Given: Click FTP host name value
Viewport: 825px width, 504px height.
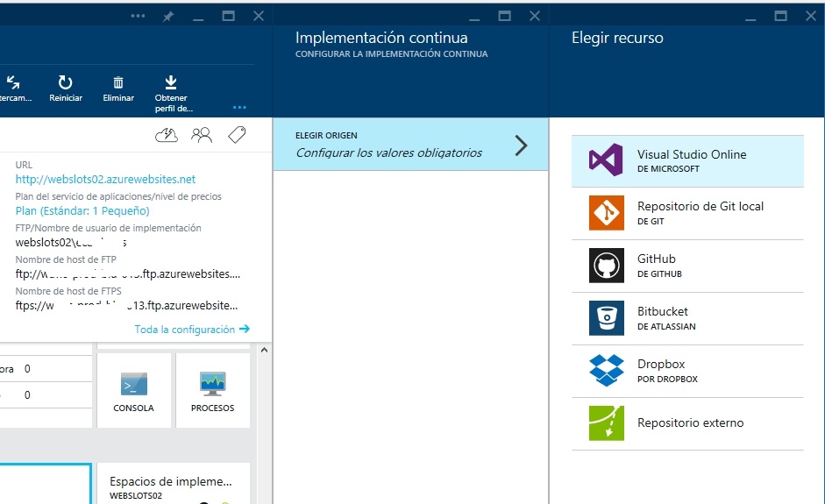Looking at the screenshot, I should [128, 274].
